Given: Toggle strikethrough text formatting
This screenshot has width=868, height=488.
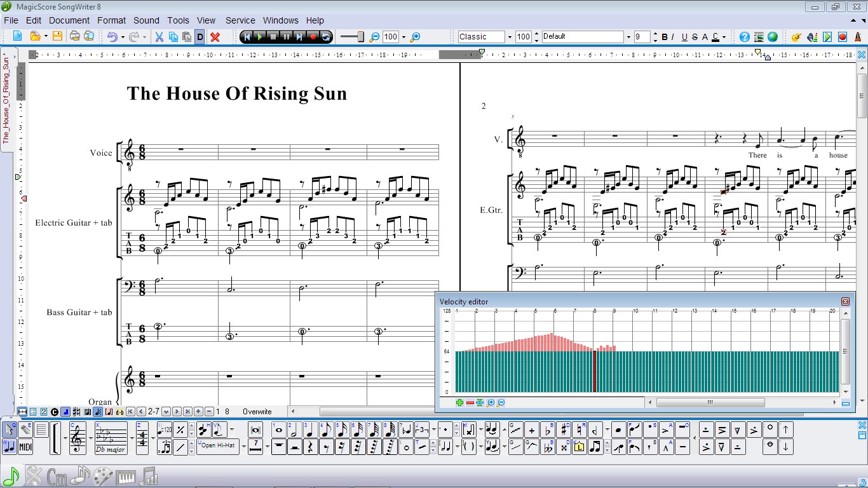Looking at the screenshot, I should click(695, 37).
